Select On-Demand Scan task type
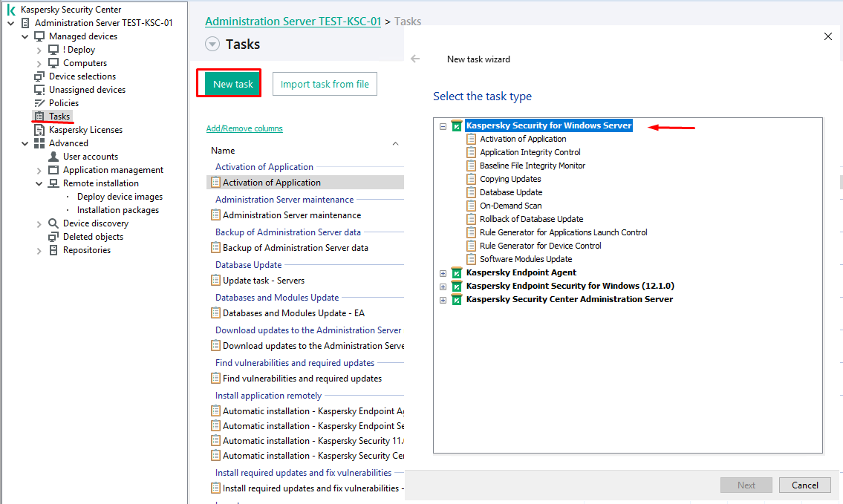 510,206
